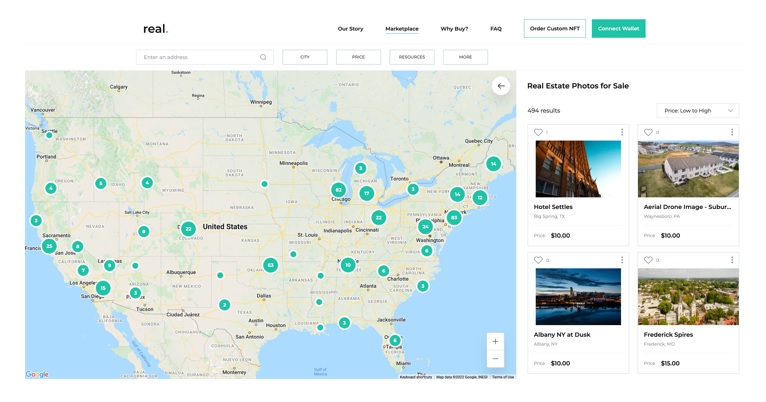766x402 pixels.
Task: Expand the Price: Low to High sort dropdown
Action: 698,111
